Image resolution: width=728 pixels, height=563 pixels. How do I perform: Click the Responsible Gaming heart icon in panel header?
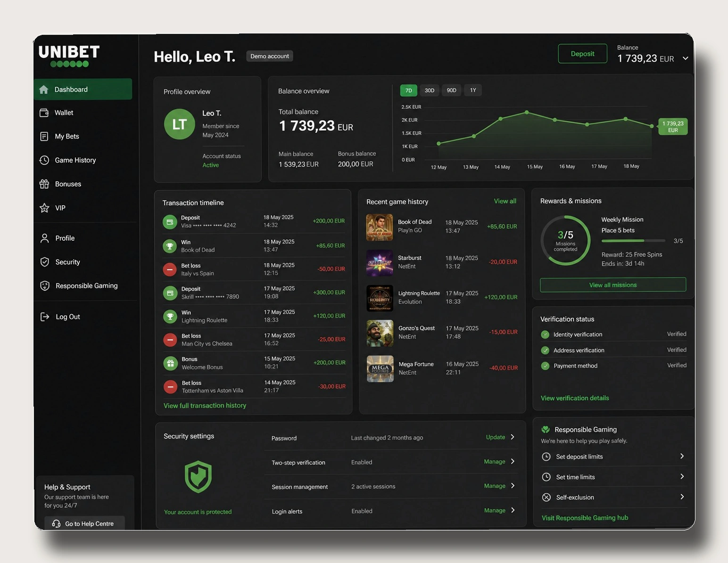coord(546,429)
